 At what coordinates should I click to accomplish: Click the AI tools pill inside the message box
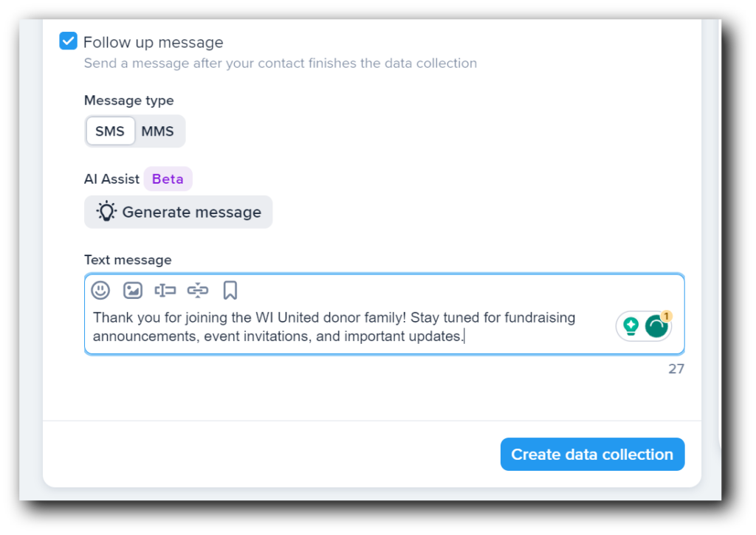coord(644,325)
